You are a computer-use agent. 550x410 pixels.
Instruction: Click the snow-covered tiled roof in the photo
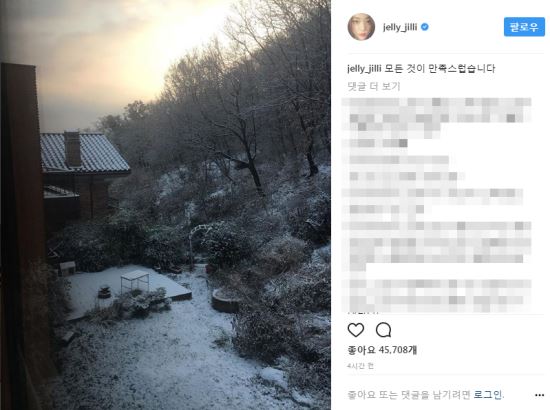point(86,153)
